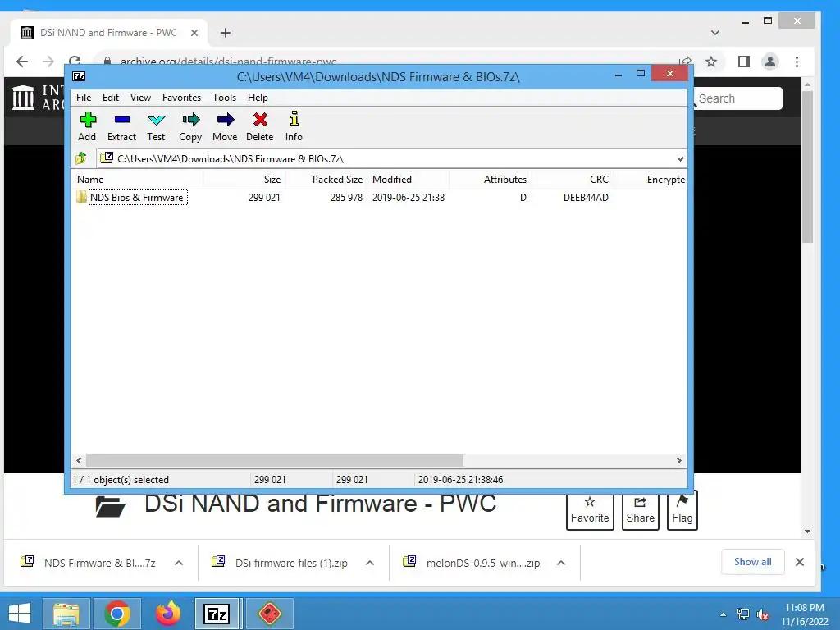This screenshot has height=630, width=840.
Task: Sort by Packed Size column
Action: [x=326, y=180]
